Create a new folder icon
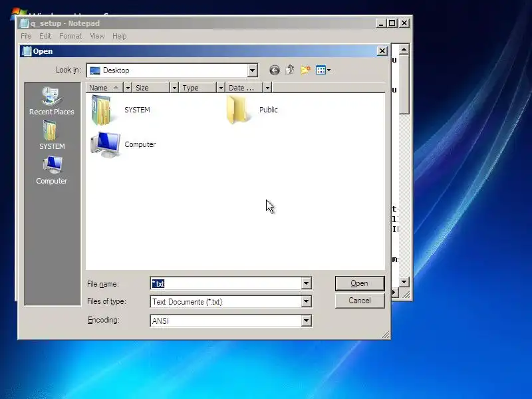 tap(305, 70)
